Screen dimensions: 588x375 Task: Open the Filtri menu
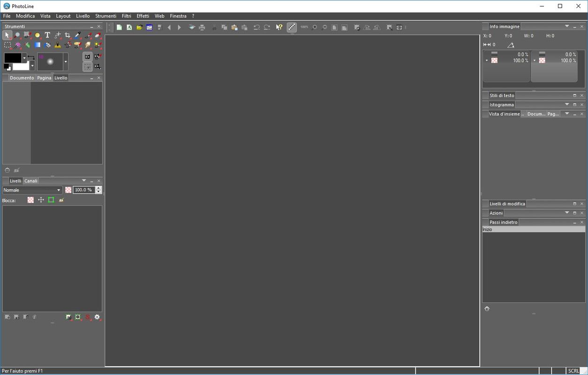coord(126,16)
